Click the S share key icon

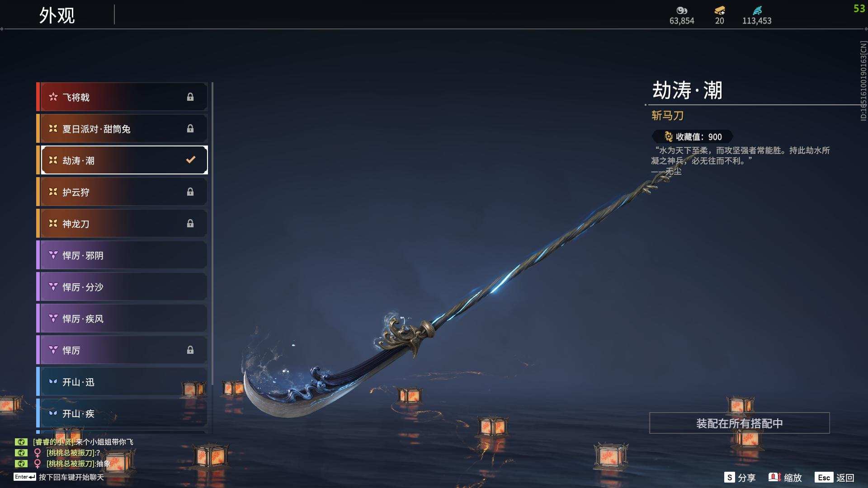(729, 477)
